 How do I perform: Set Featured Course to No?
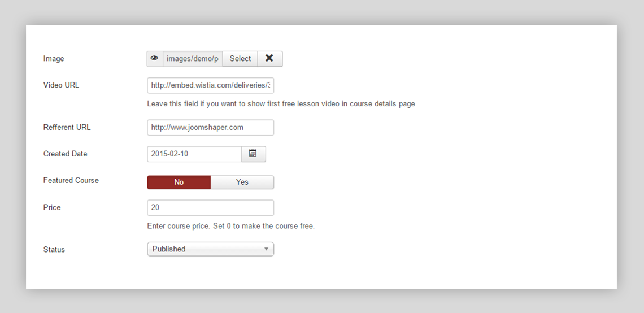tap(179, 182)
